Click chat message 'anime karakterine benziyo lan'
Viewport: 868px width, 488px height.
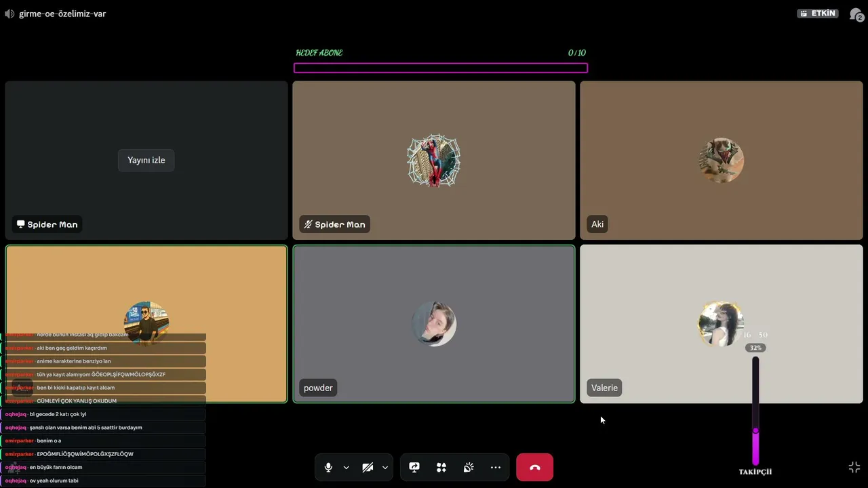tap(74, 361)
